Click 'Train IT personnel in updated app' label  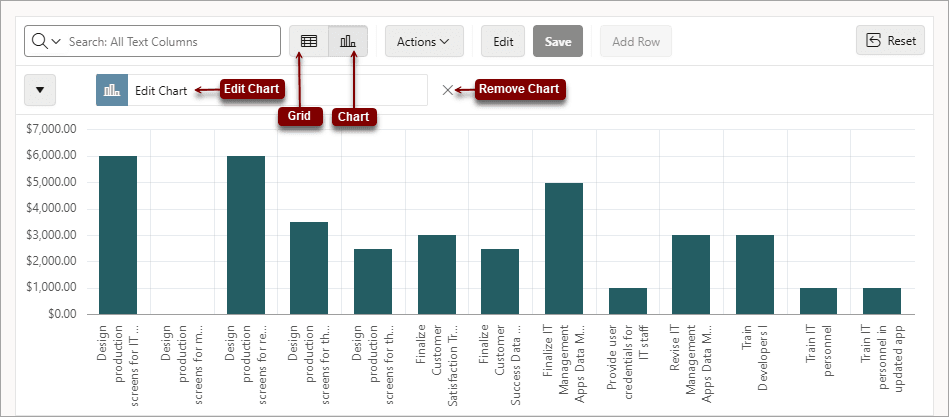[882, 358]
